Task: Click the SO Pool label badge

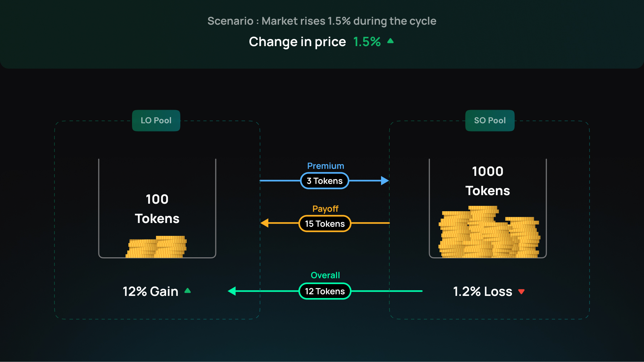Action: click(x=489, y=120)
